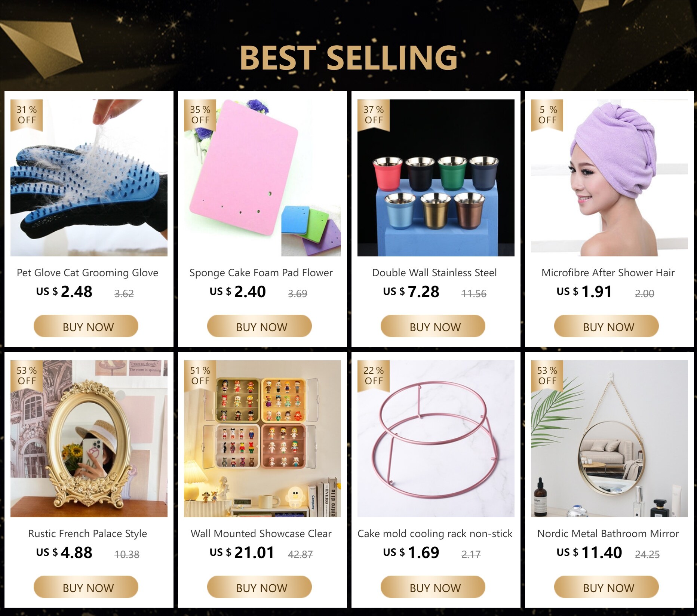Click the 37% OFF badge on cups
The height and width of the screenshot is (616, 697).
coord(374,115)
